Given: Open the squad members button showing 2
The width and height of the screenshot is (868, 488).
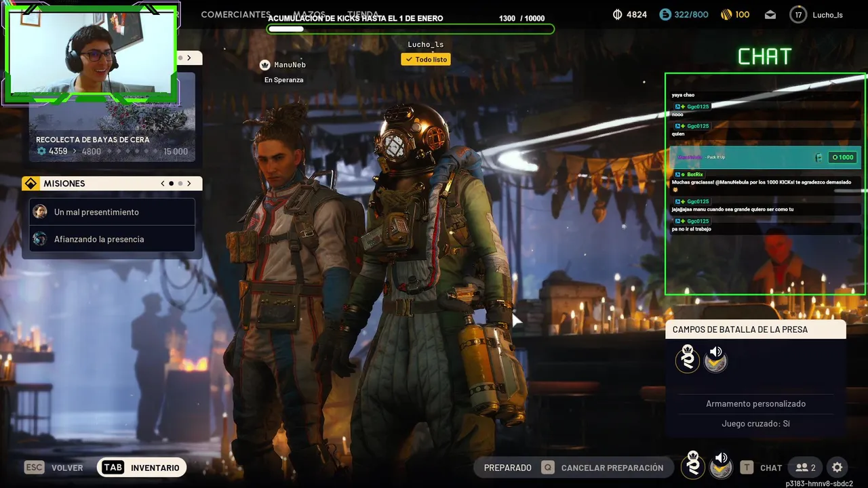Looking at the screenshot, I should pyautogui.click(x=806, y=468).
